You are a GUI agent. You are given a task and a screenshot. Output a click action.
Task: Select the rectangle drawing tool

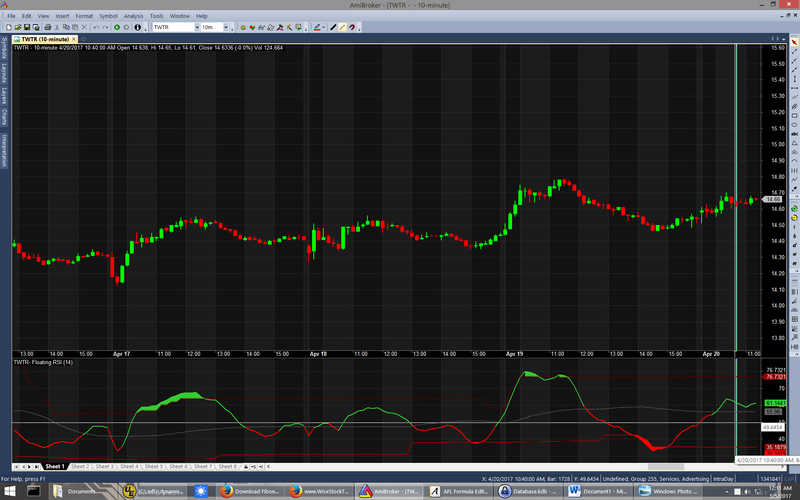794,115
